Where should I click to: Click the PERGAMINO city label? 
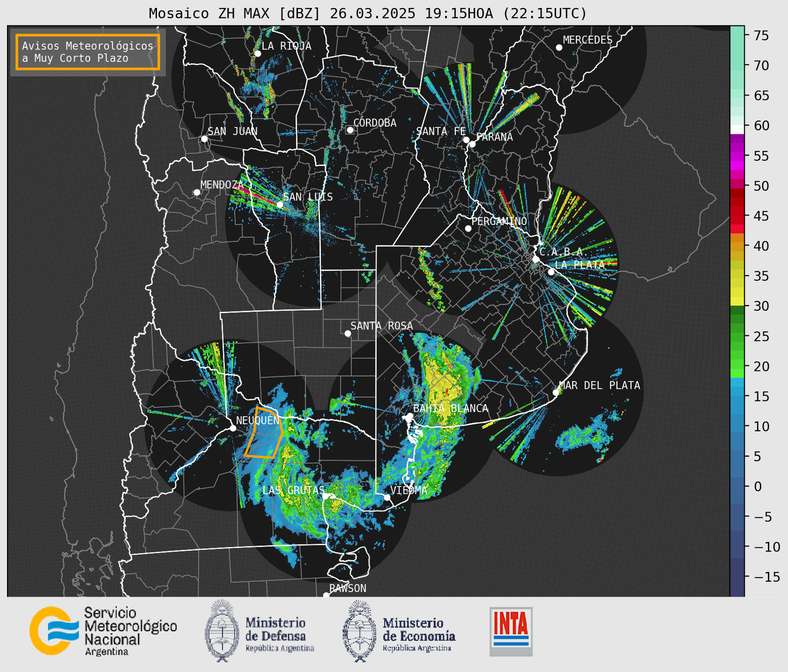499,221
